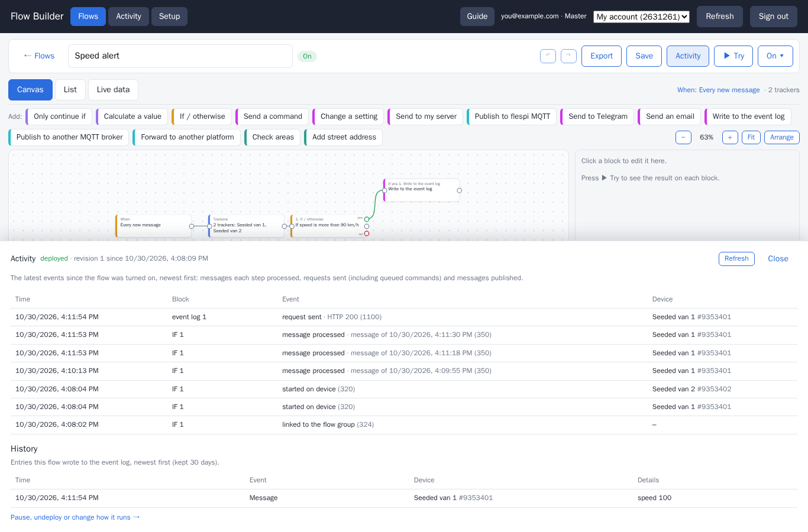Image resolution: width=808 pixels, height=532 pixels.
Task: Add a 'Check areas' block
Action: (273, 137)
